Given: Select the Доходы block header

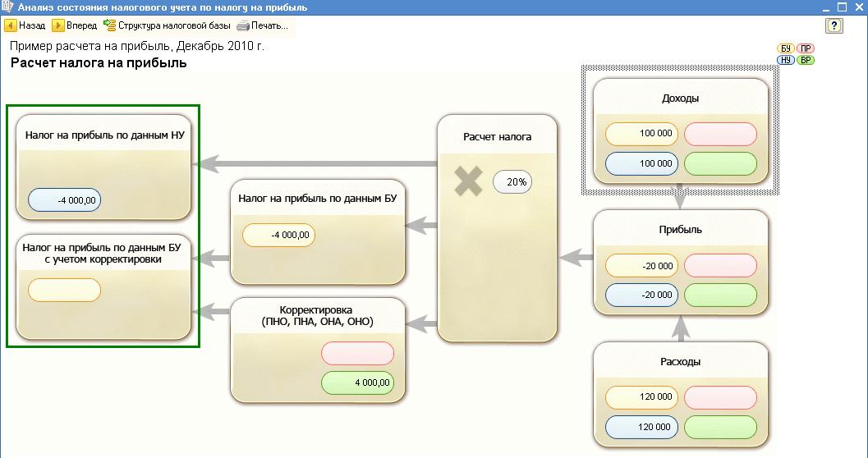Looking at the screenshot, I should pyautogui.click(x=680, y=98).
